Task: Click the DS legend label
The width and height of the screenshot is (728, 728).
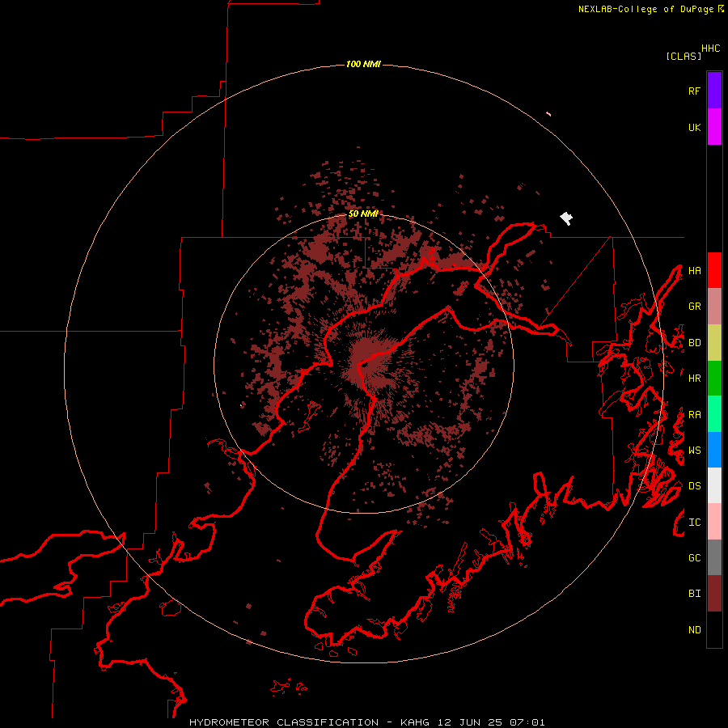Action: pos(694,486)
